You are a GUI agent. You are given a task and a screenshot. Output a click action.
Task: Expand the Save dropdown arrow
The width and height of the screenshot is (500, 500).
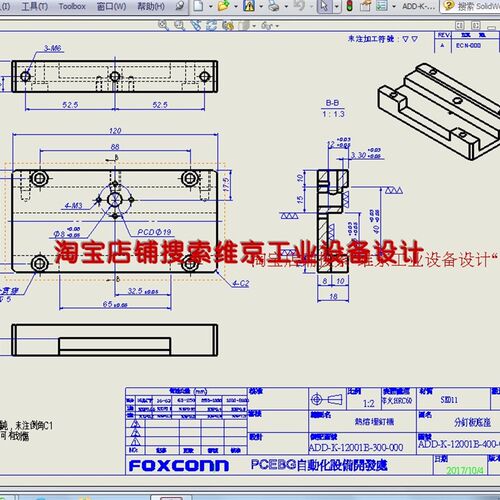pyautogui.click(x=261, y=6)
